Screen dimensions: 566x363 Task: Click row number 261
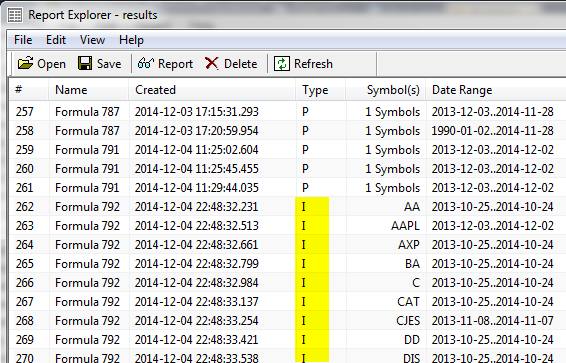25,188
